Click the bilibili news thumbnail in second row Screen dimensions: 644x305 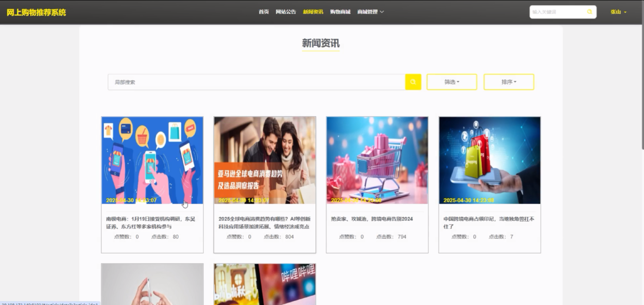pos(265,284)
